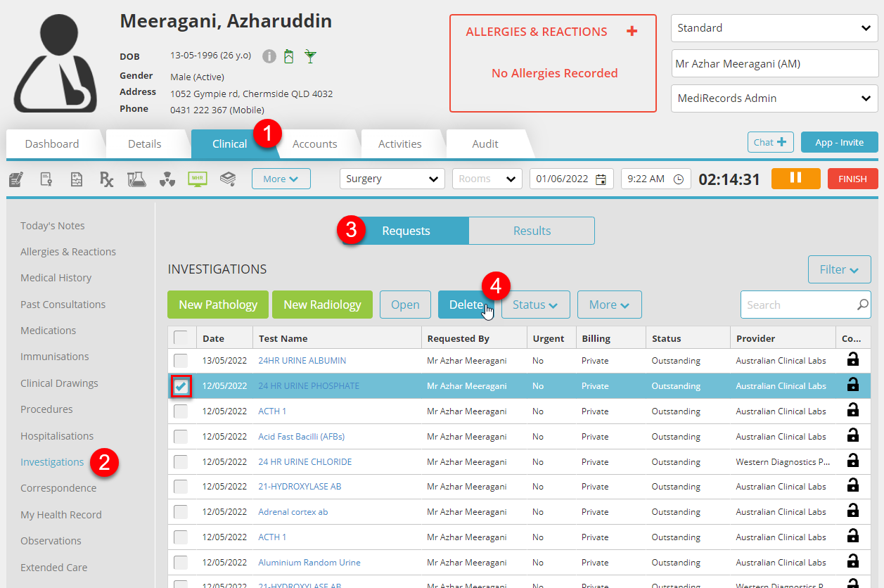This screenshot has width=884, height=588.
Task: Click the search magnifier icon
Action: click(862, 305)
